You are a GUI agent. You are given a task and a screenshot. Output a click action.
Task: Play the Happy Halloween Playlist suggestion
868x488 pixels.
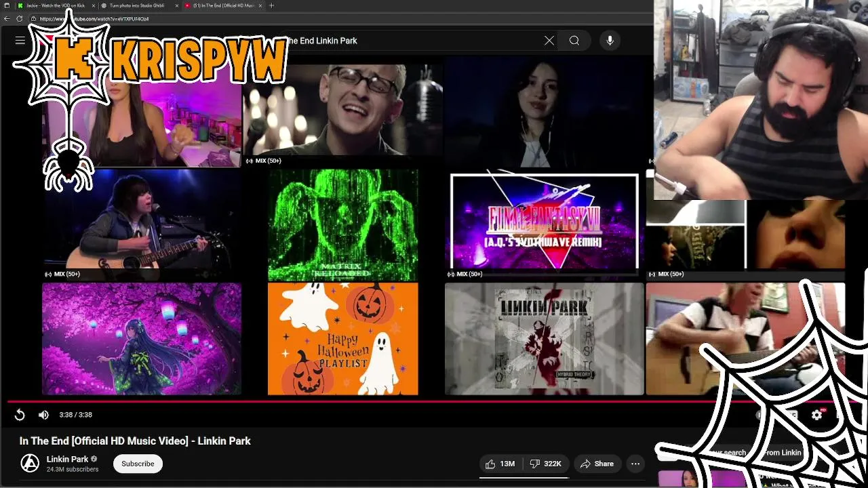coord(343,339)
